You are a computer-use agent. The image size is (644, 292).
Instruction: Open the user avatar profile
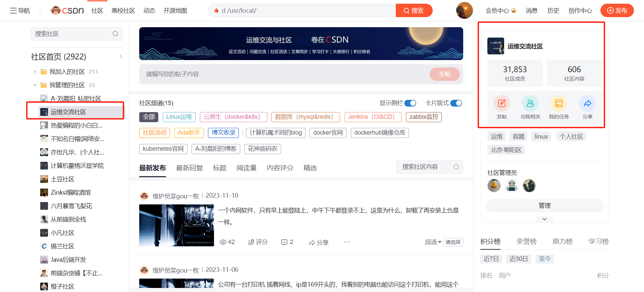(464, 10)
